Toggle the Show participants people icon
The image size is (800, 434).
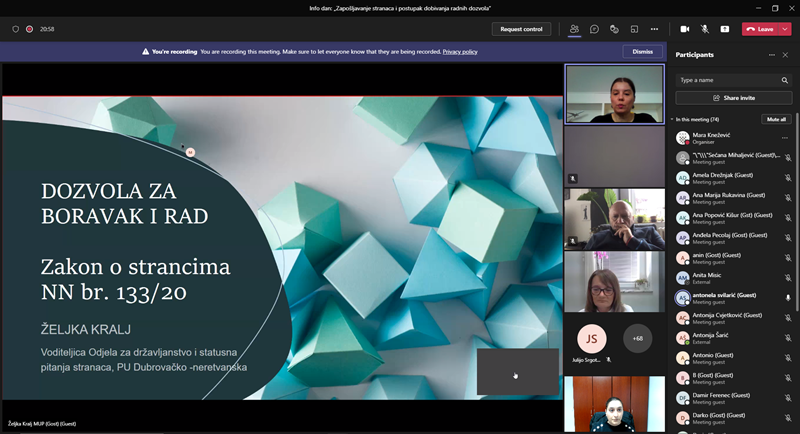click(574, 29)
